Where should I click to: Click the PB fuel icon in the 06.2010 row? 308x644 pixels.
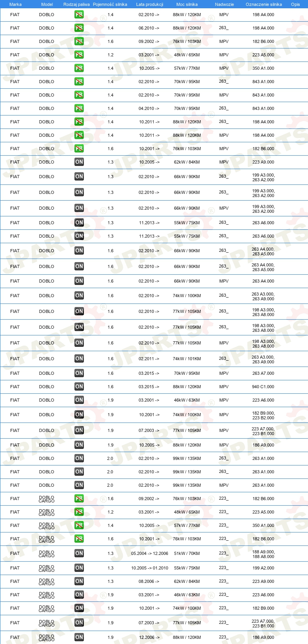click(x=79, y=28)
